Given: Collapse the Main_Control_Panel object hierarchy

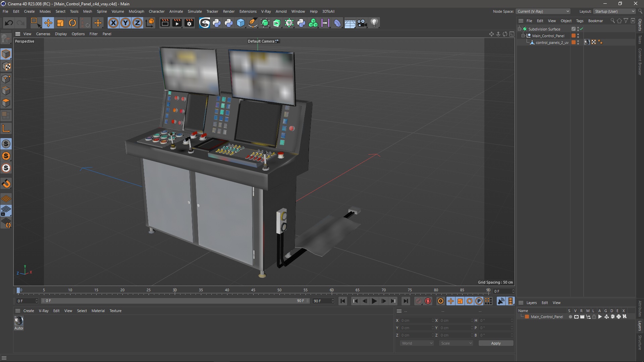Looking at the screenshot, I should (523, 36).
